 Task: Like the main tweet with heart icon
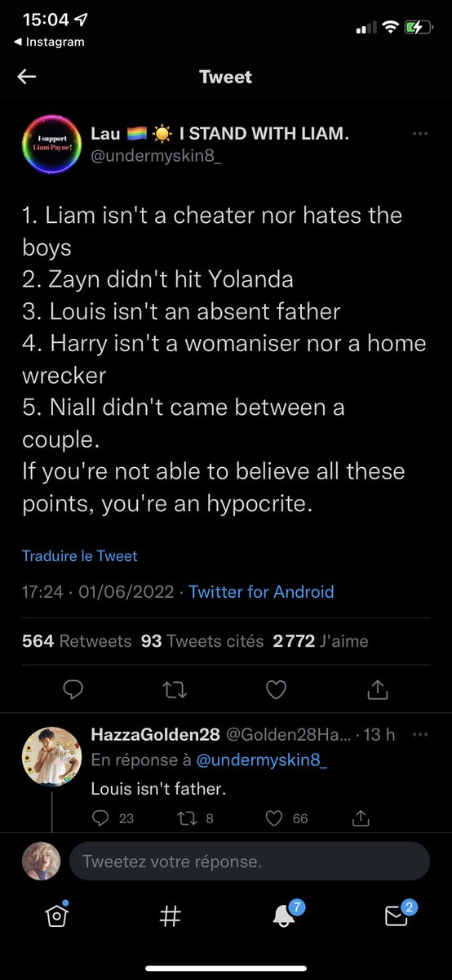click(277, 690)
